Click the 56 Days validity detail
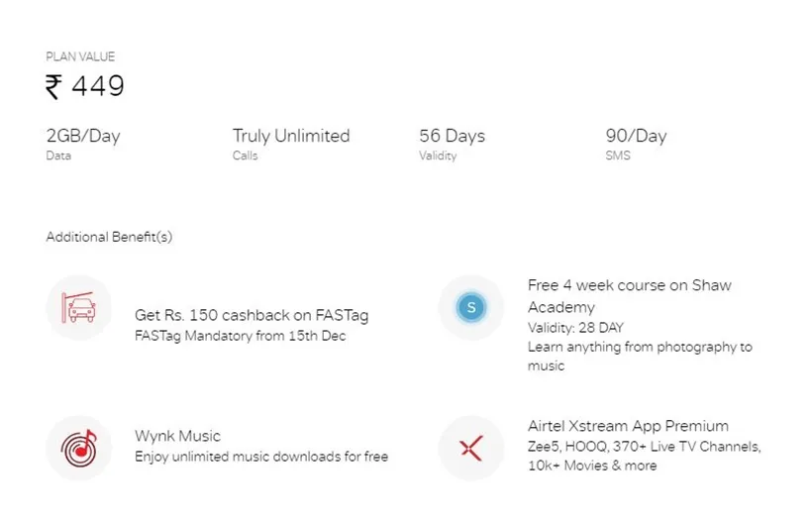The height and width of the screenshot is (521, 812). click(x=453, y=136)
